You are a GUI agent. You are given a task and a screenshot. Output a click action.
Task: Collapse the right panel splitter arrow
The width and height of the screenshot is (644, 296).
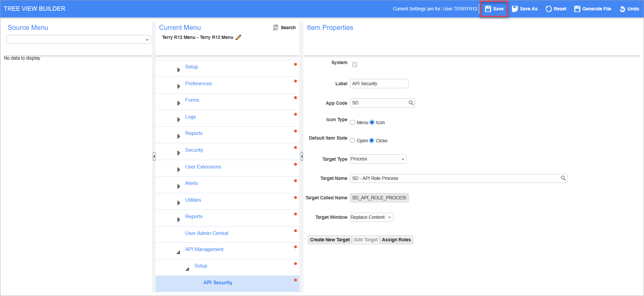tap(302, 156)
